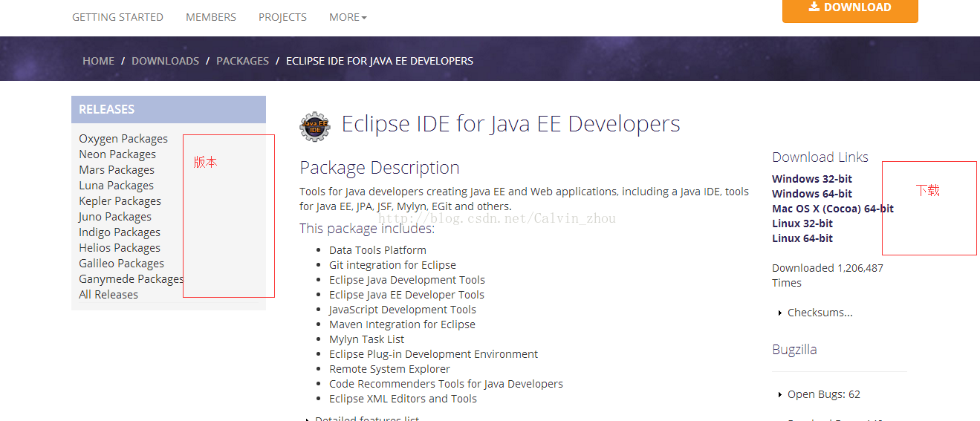Open Luna Packages release
This screenshot has height=421, width=980.
point(117,186)
